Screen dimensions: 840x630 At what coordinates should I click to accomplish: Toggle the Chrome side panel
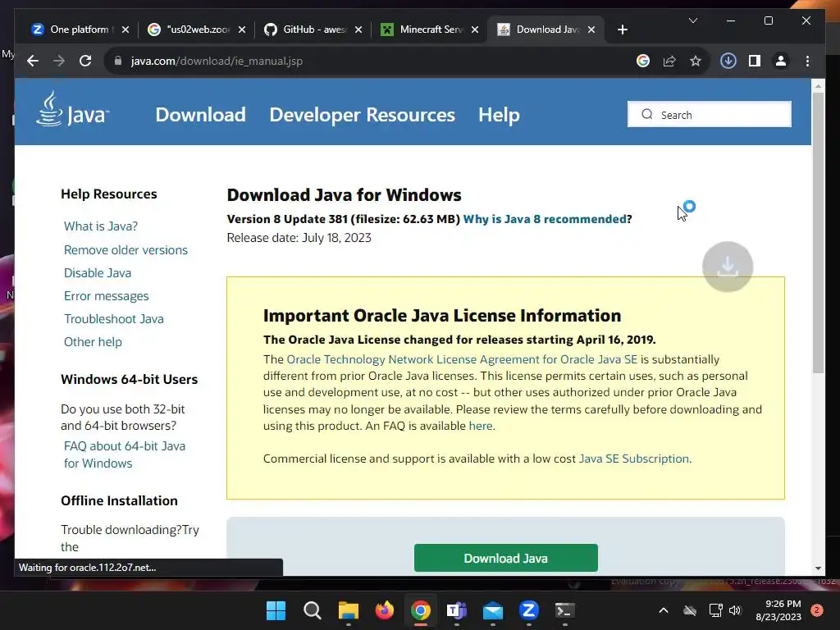[755, 61]
